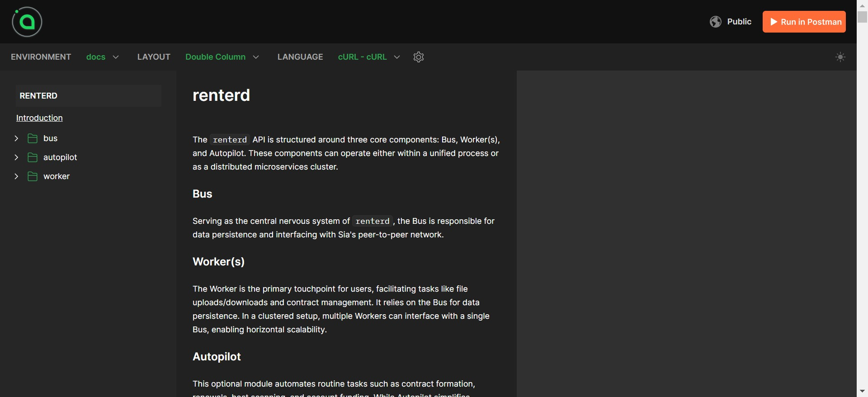Open the Introduction link in sidebar

tap(39, 118)
